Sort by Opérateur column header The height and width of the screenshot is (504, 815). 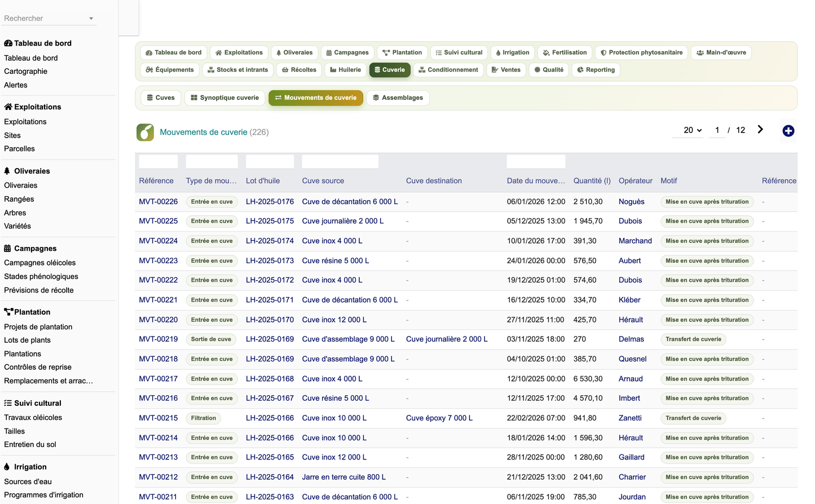636,181
